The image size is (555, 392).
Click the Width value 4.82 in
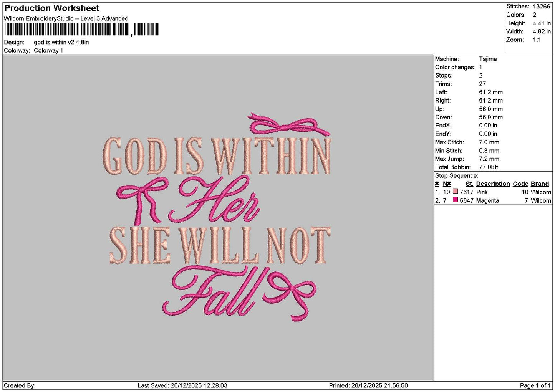click(x=542, y=31)
